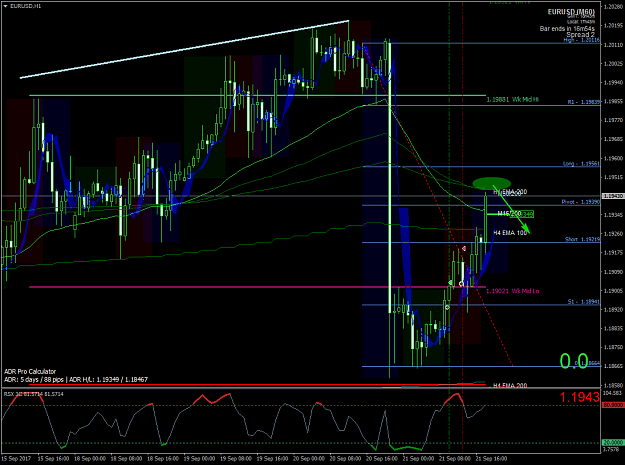The height and width of the screenshot is (465, 625).
Task: Click '20 Sep 00:00' on the time axis
Action: (x=309, y=459)
